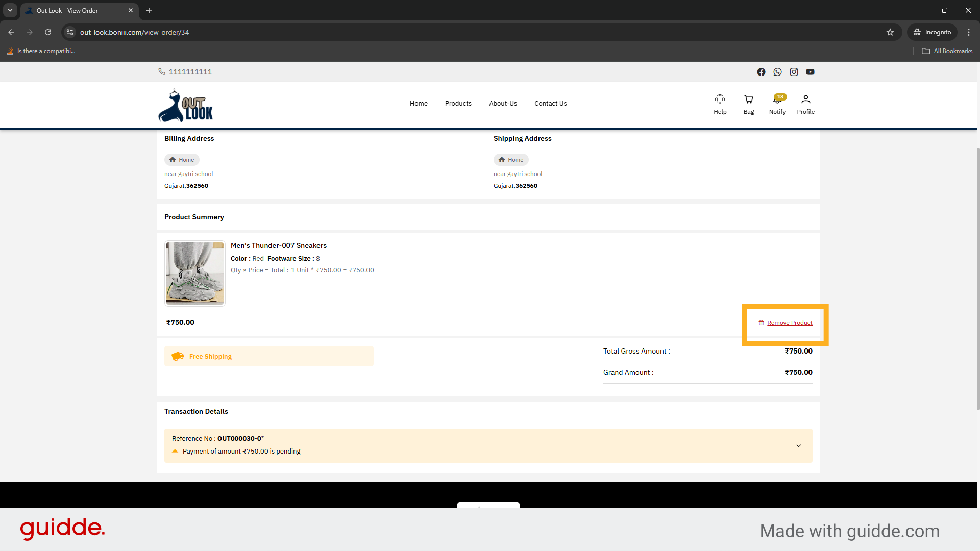Open Chrome three-dot menu

(x=968, y=32)
